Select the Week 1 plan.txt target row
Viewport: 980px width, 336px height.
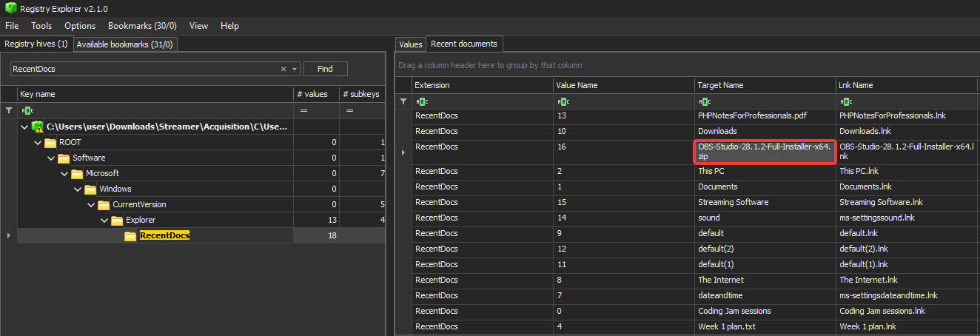coord(726,326)
